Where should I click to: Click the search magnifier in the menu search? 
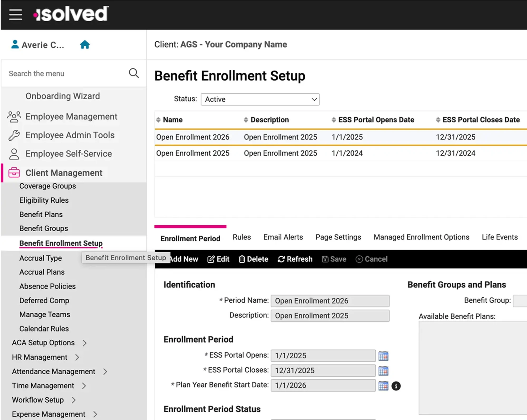coord(134,73)
